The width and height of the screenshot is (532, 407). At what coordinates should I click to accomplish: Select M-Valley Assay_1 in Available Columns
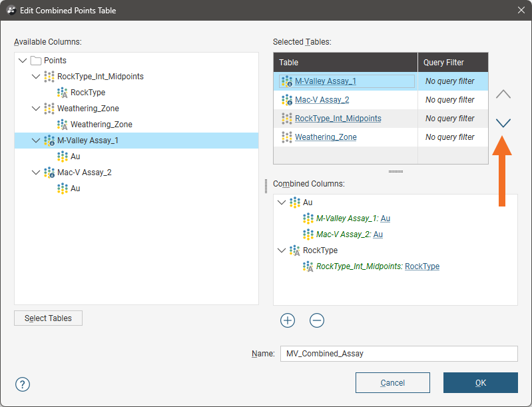pyautogui.click(x=87, y=141)
